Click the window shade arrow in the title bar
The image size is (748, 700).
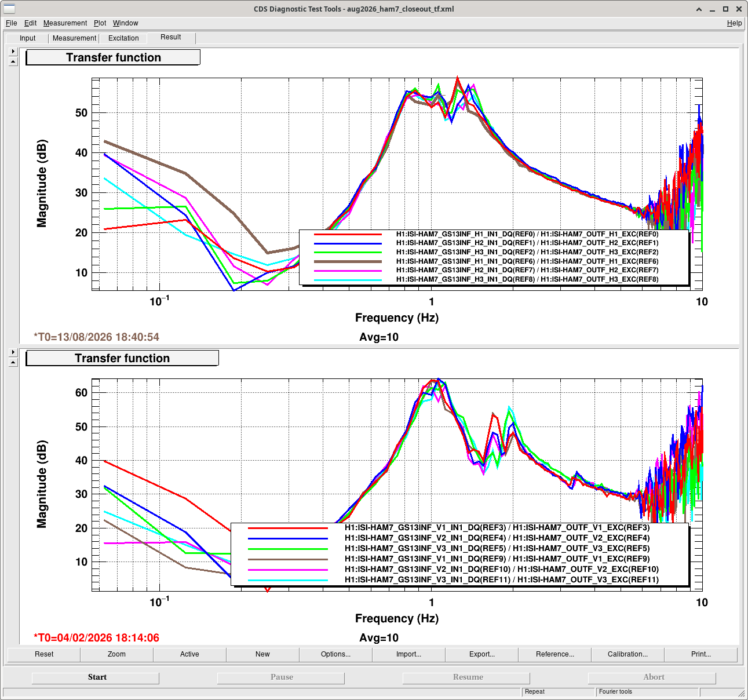[699, 9]
